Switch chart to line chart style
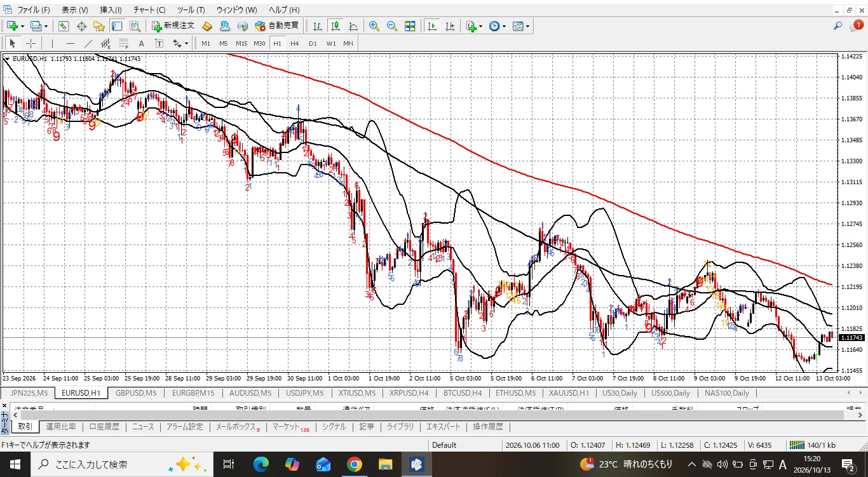The image size is (868, 477). (x=353, y=26)
